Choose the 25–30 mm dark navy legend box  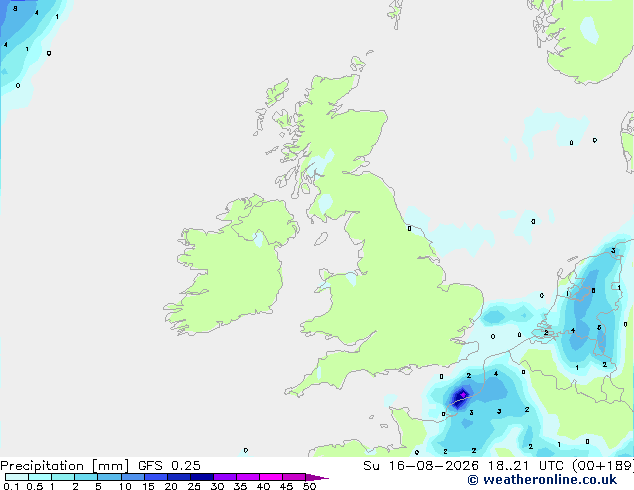click(202, 477)
